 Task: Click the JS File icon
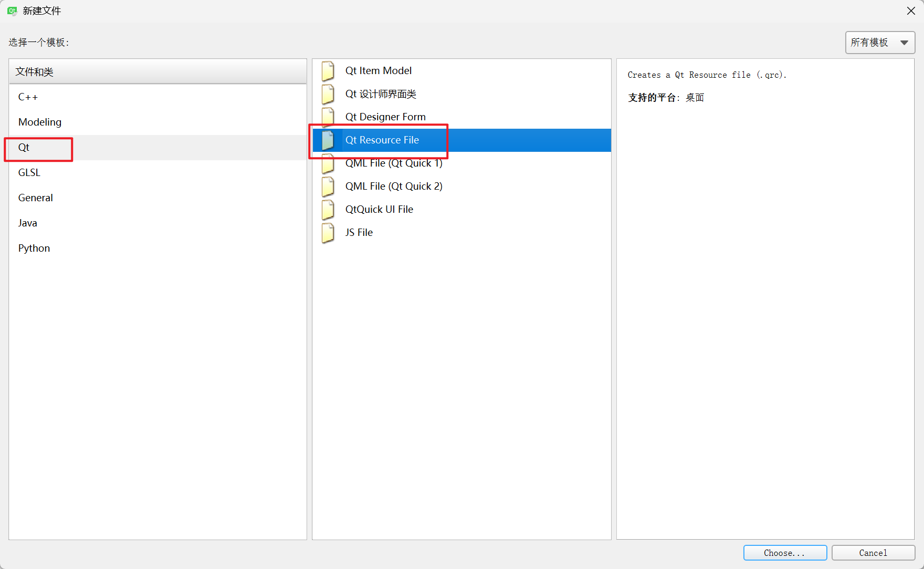click(328, 233)
